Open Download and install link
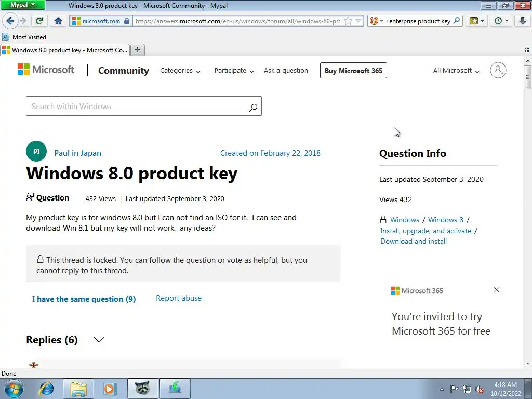The width and height of the screenshot is (532, 399). [x=413, y=241]
